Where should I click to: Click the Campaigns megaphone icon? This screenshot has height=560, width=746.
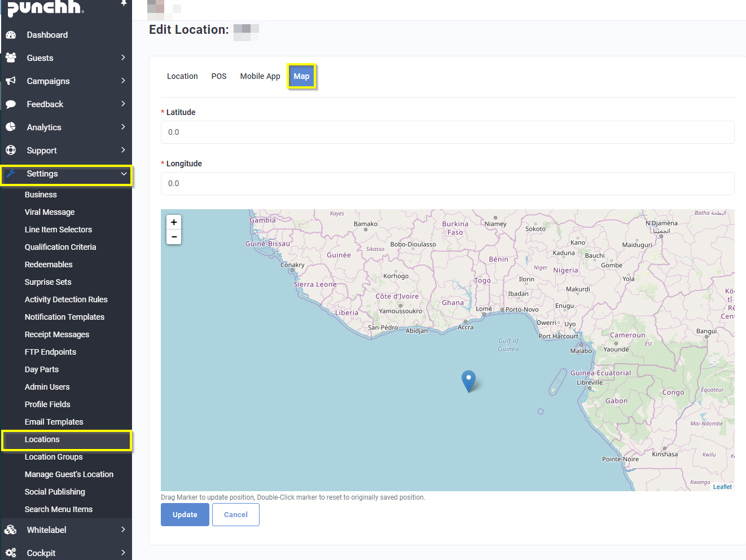(12, 81)
